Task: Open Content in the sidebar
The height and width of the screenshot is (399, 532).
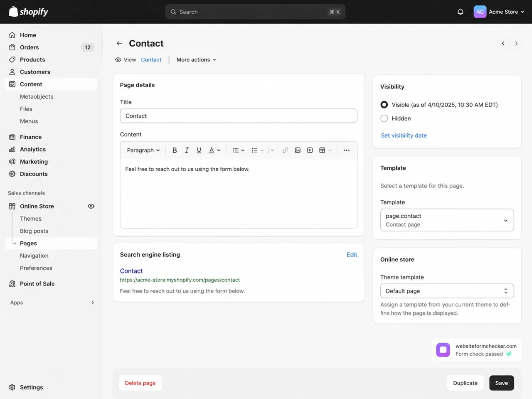Action: (x=51, y=84)
